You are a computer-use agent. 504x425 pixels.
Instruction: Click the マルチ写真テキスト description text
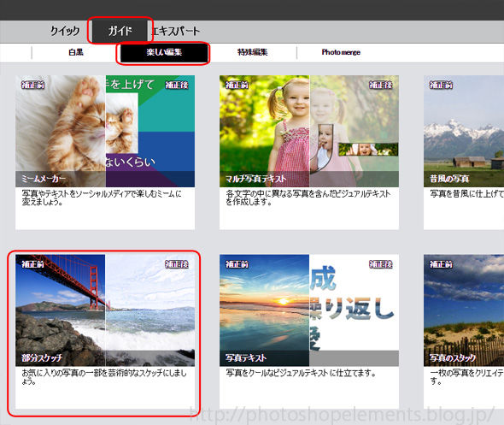[308, 198]
